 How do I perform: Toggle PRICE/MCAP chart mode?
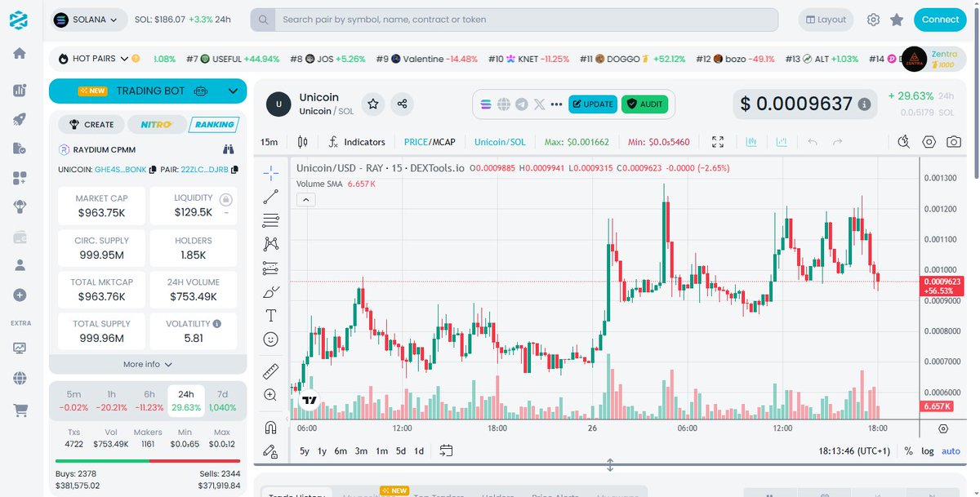(x=430, y=142)
